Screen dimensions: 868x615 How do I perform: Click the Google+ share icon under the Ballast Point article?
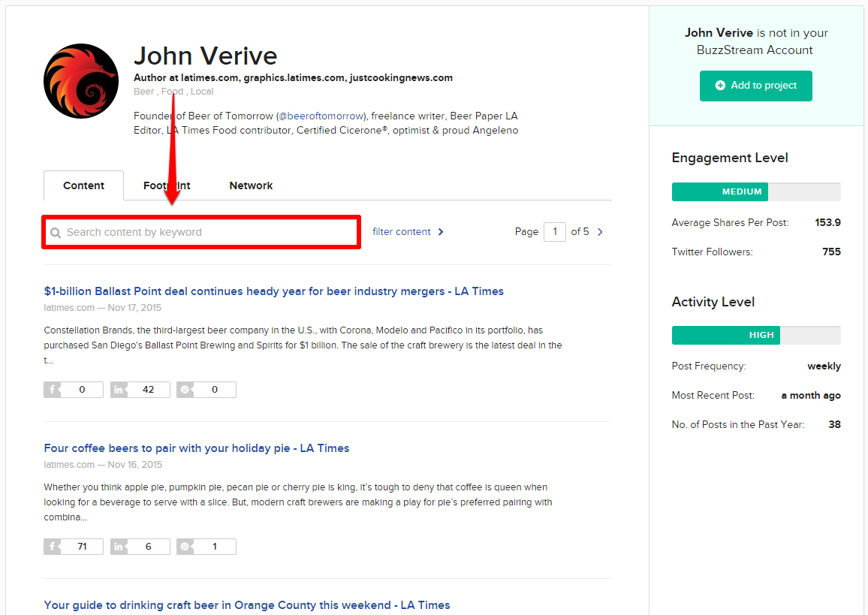pos(185,389)
